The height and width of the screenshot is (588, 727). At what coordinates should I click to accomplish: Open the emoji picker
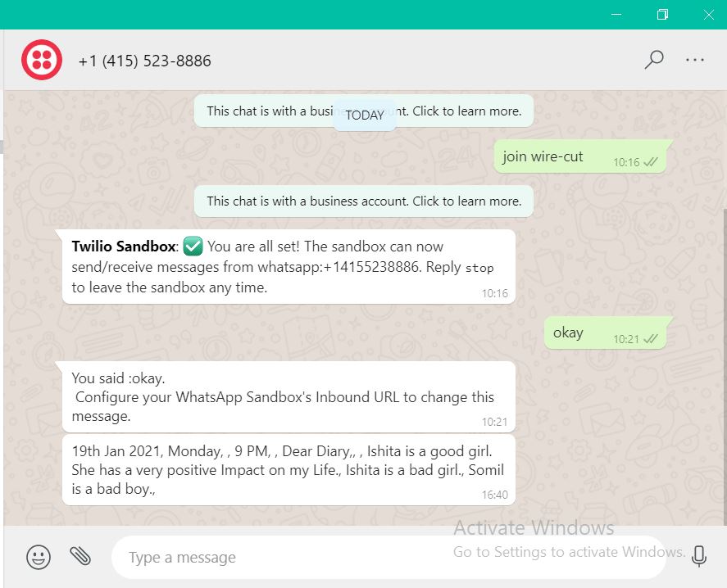[39, 557]
